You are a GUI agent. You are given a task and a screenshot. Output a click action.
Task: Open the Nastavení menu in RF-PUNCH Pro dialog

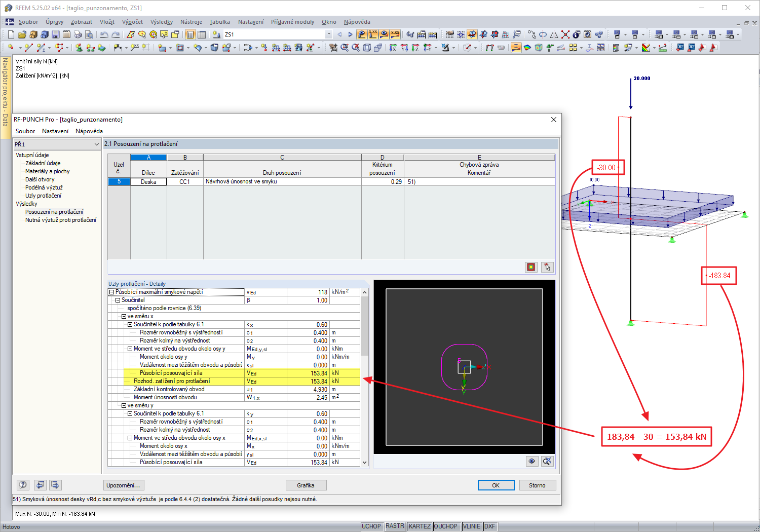pyautogui.click(x=55, y=131)
